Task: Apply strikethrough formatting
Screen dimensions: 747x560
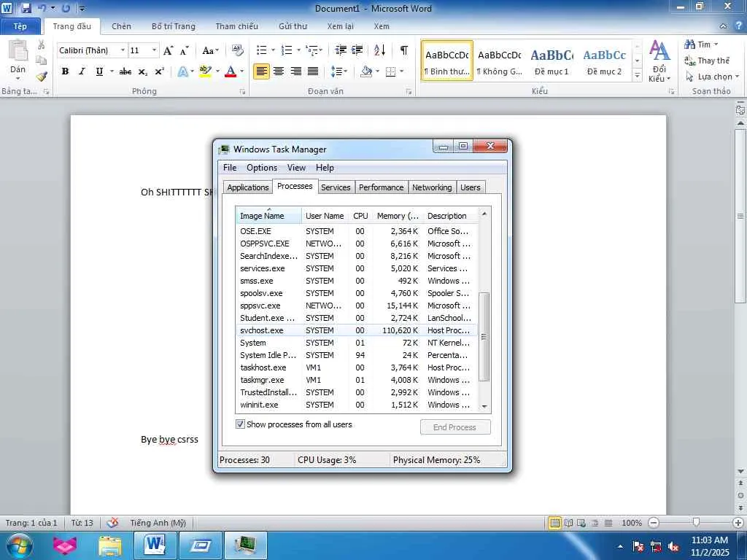Action: [x=125, y=71]
